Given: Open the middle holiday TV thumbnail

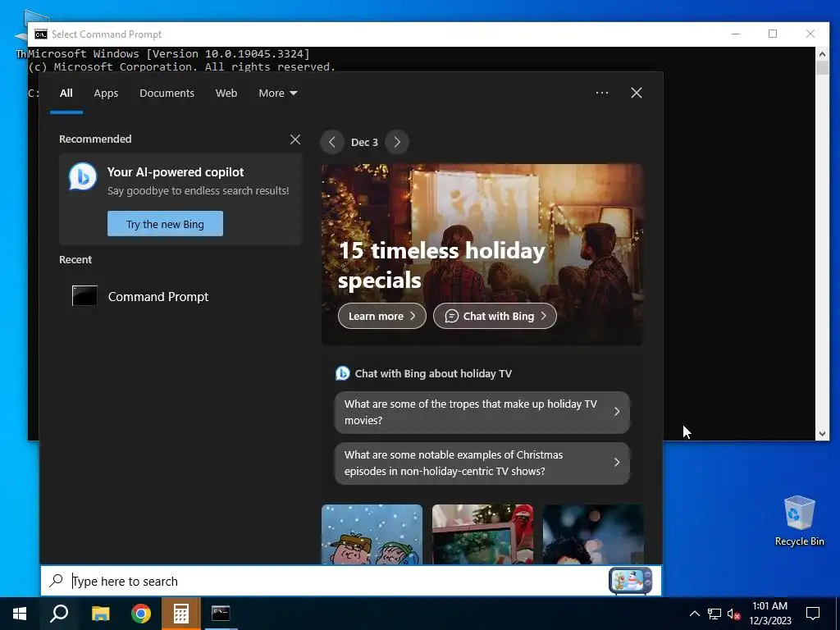Looking at the screenshot, I should pyautogui.click(x=482, y=534).
